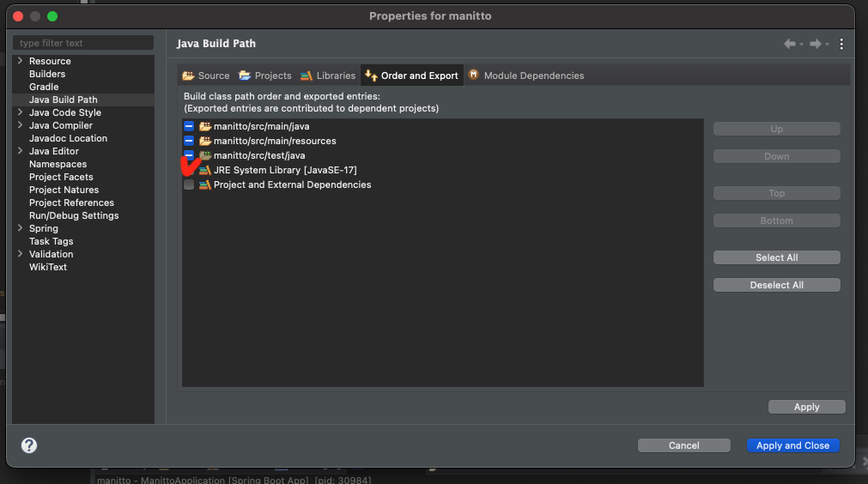868x484 pixels.
Task: Click the Top button
Action: tap(777, 193)
